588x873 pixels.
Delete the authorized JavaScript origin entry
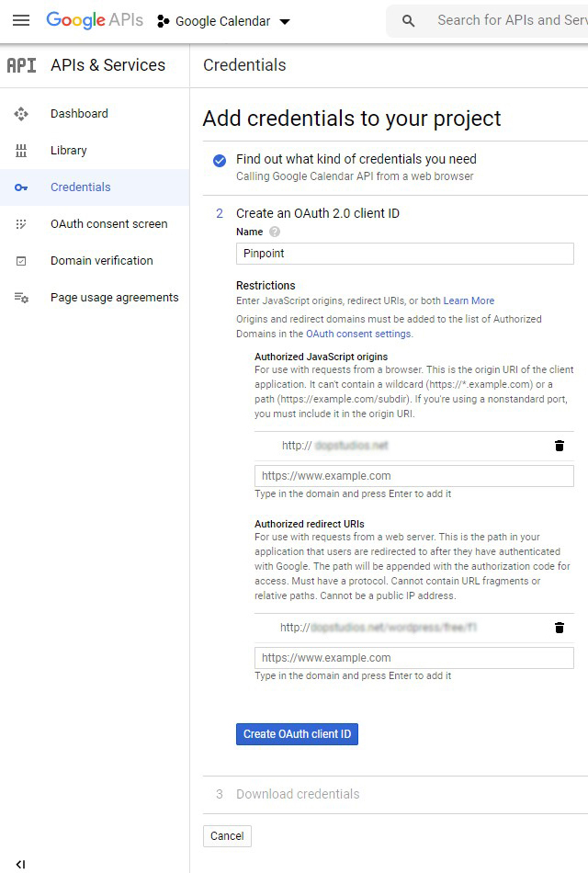(559, 446)
